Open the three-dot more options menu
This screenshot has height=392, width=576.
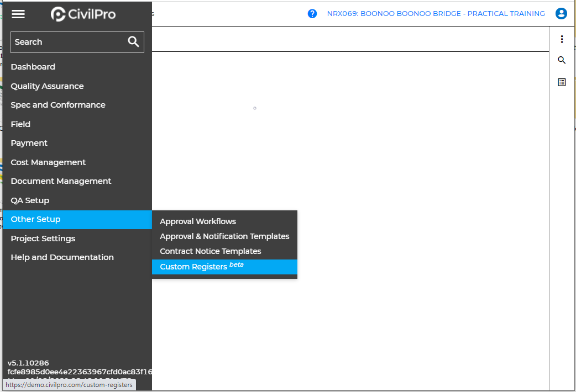(562, 39)
